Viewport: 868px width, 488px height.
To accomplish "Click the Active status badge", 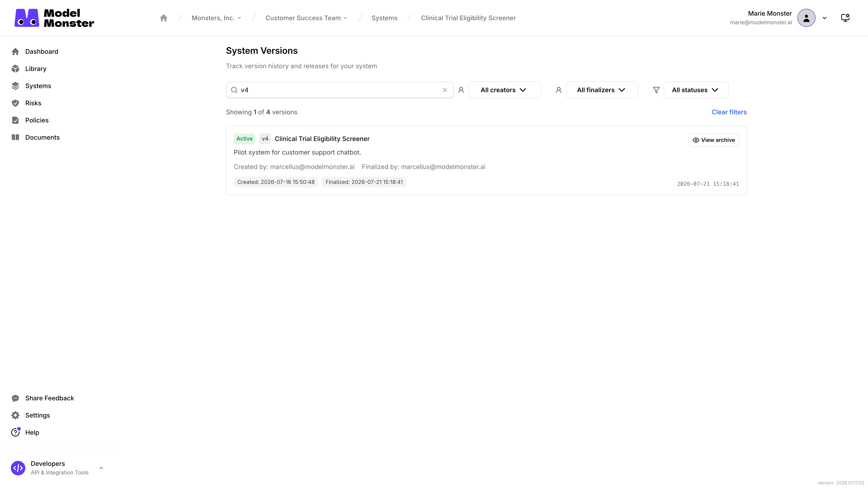I will (245, 139).
